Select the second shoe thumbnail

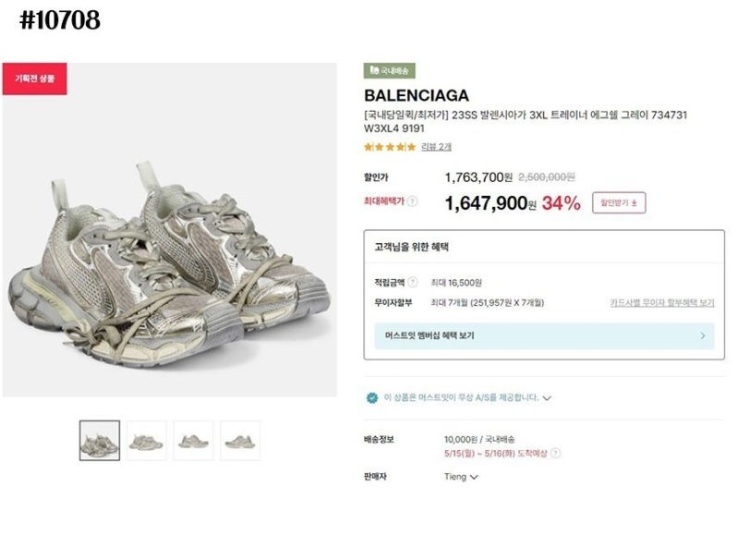(x=147, y=441)
